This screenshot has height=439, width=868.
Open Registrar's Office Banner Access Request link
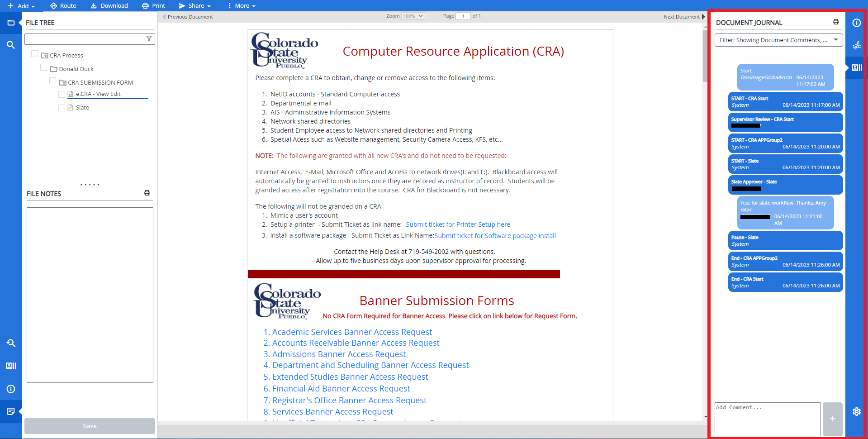tap(349, 401)
